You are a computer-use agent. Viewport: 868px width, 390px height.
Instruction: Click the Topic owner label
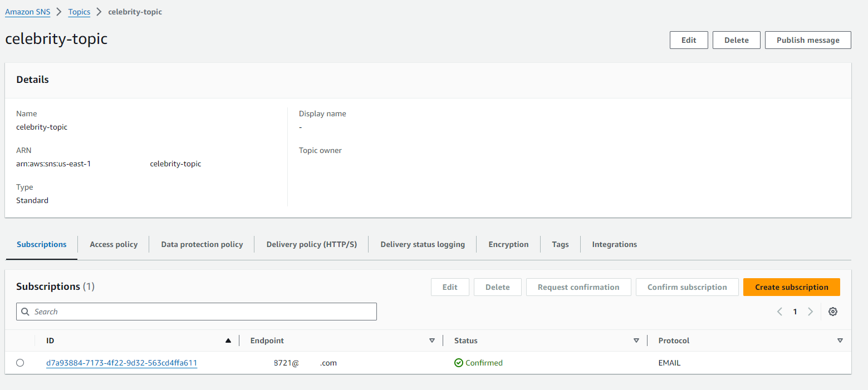pos(320,150)
